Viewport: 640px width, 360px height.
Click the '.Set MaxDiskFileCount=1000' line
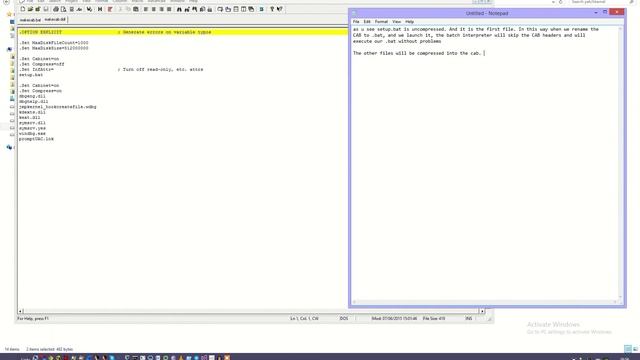point(53,42)
